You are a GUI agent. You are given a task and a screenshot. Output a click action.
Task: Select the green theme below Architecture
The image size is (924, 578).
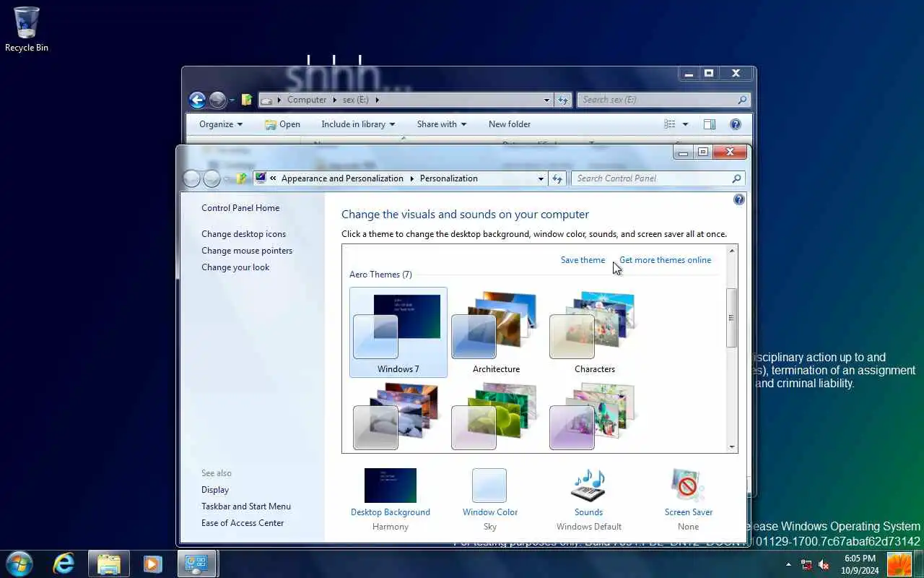pyautogui.click(x=495, y=416)
